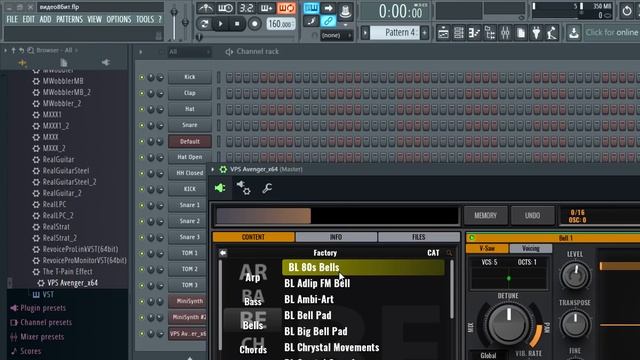Select preset BL Adlip FM Bell
640x360 pixels.
pyautogui.click(x=317, y=283)
